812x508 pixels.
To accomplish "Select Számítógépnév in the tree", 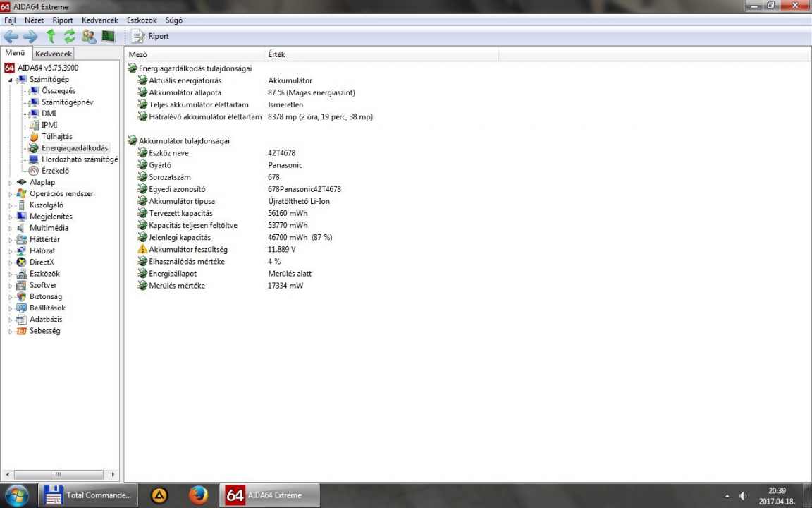I will [x=68, y=102].
